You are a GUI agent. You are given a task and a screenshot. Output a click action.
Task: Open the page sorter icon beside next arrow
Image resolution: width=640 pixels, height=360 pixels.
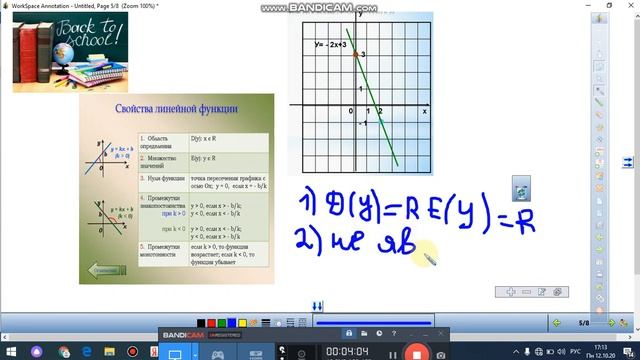point(623,323)
